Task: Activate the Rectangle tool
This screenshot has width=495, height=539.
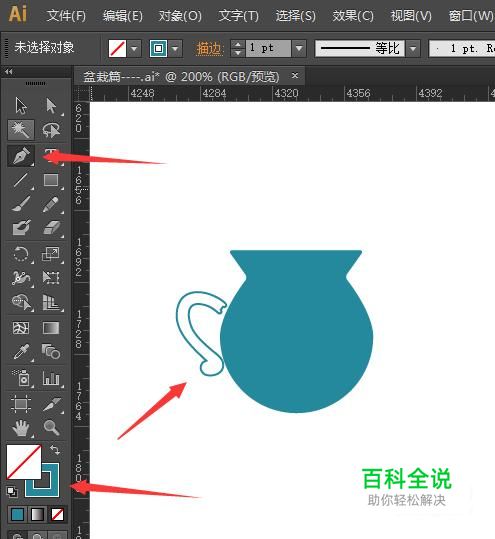Action: [51, 180]
